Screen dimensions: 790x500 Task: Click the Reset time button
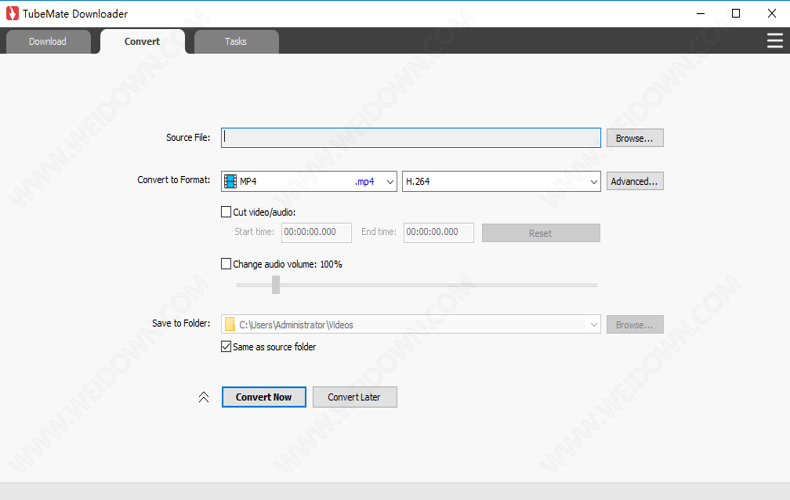(541, 233)
